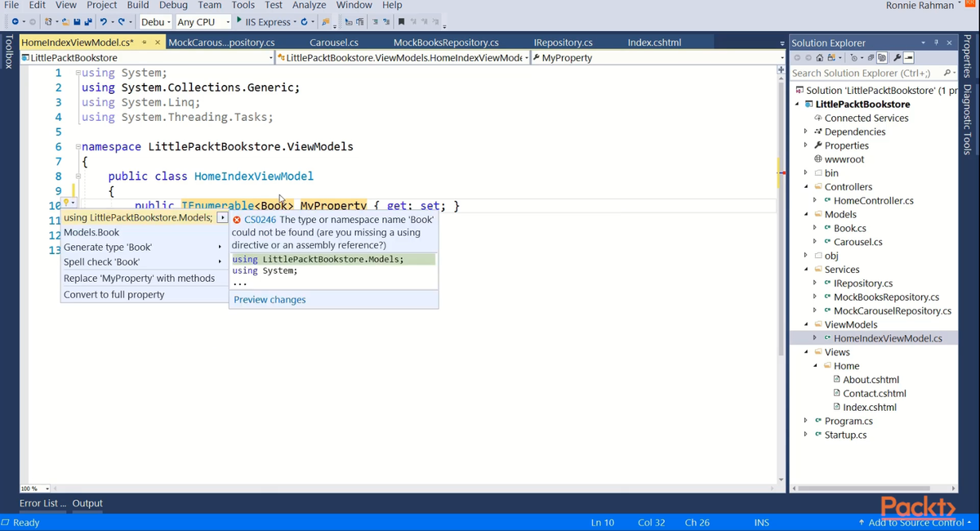Image resolution: width=980 pixels, height=531 pixels.
Task: Start debugging with the green play icon
Action: point(238,20)
